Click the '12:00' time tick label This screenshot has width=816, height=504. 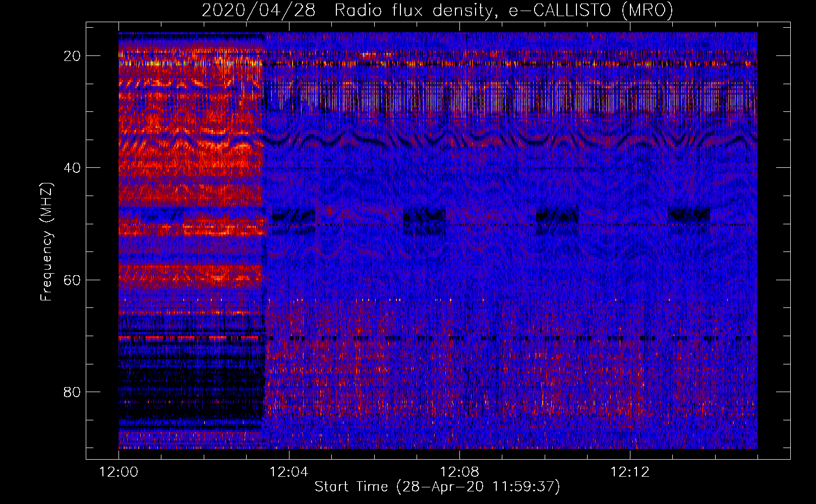click(119, 472)
